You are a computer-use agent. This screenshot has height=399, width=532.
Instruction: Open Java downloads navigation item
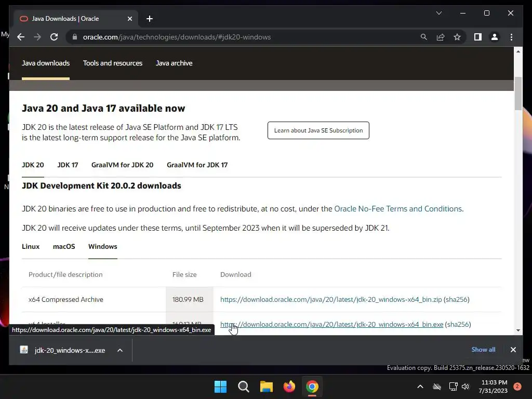[46, 63]
